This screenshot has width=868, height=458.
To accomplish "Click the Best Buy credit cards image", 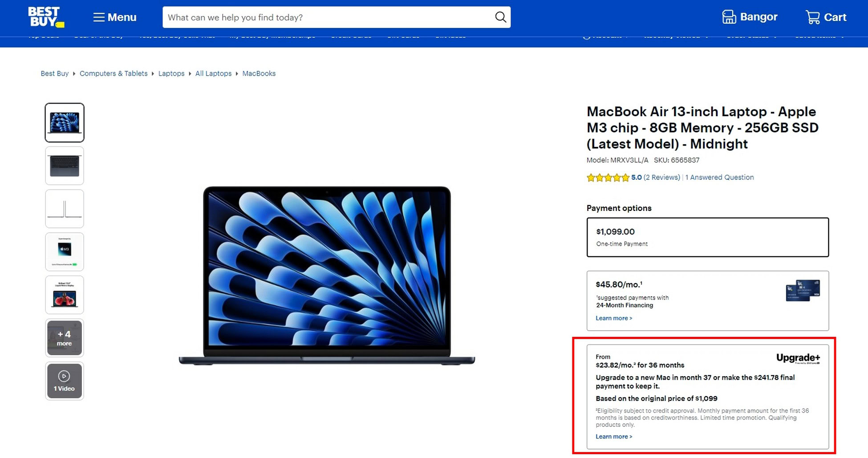I will click(x=803, y=291).
